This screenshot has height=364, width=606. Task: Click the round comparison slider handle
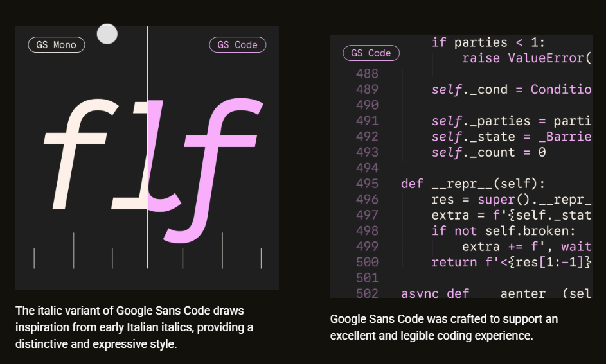point(107,34)
